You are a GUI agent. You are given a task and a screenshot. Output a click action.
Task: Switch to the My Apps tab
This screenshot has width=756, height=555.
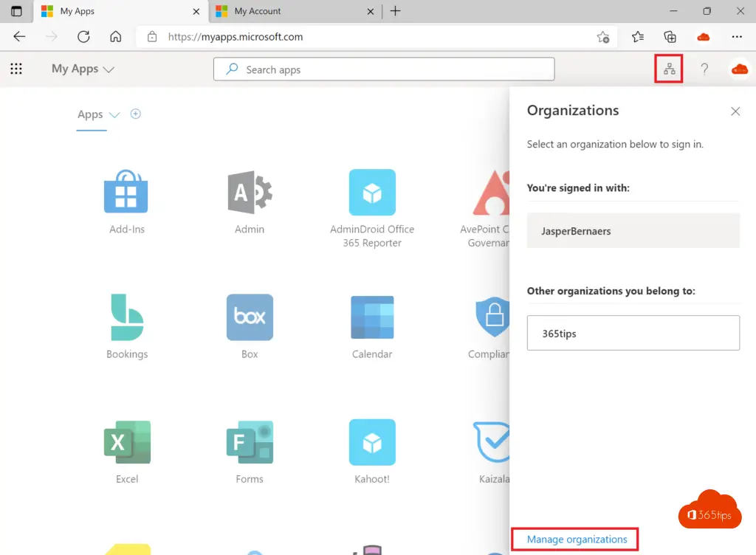click(120, 11)
